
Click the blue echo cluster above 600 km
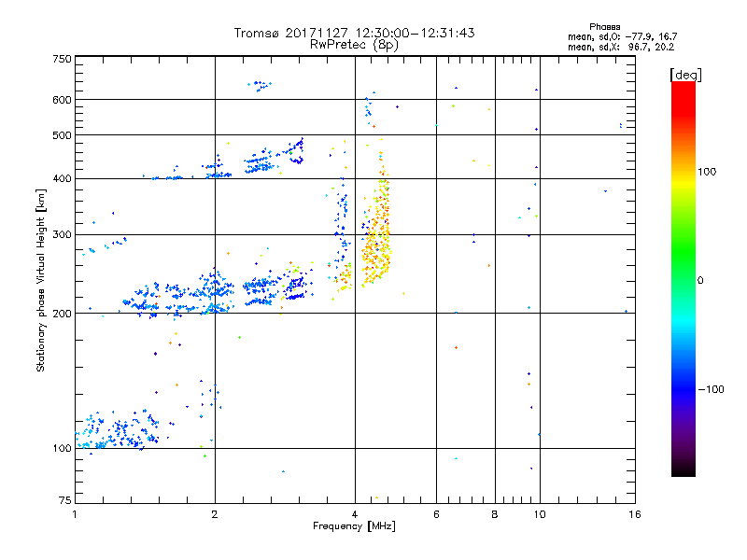[x=260, y=86]
